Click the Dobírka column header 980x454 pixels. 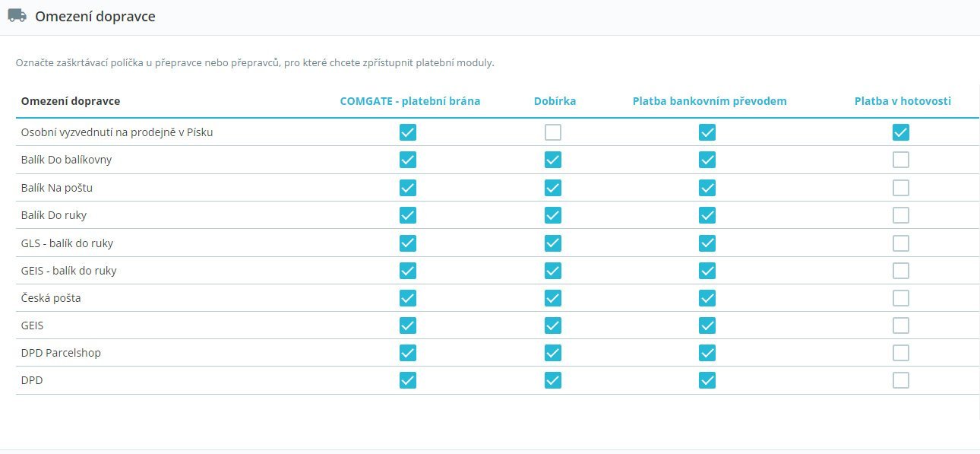pos(555,101)
